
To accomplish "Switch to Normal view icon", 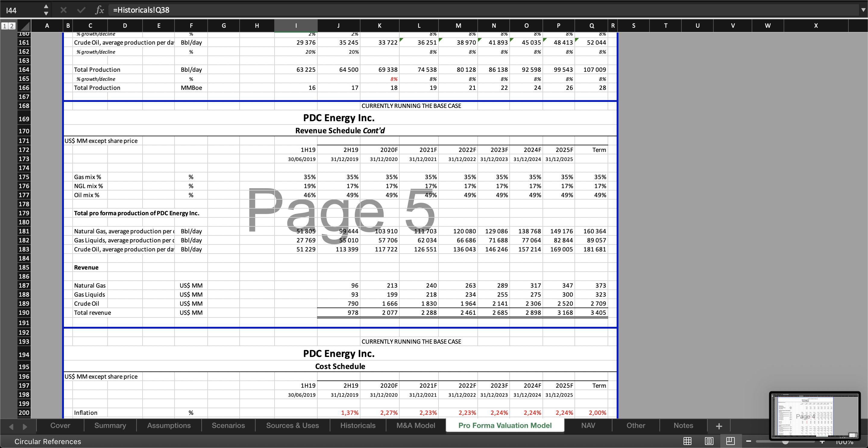I will click(x=687, y=441).
